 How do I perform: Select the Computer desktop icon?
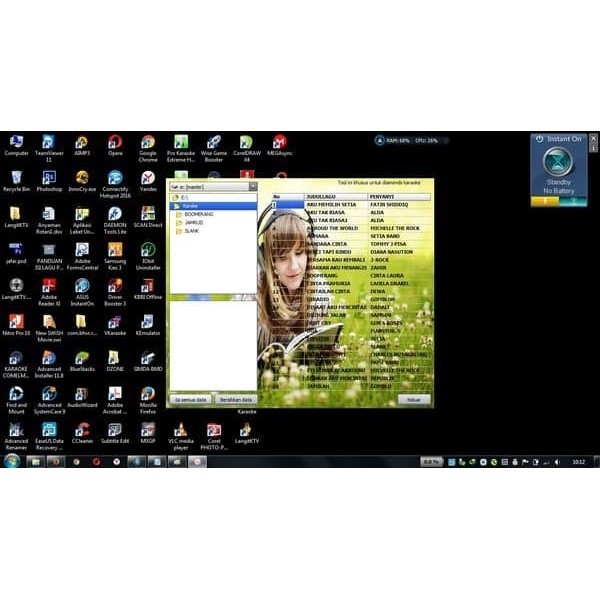(16, 145)
